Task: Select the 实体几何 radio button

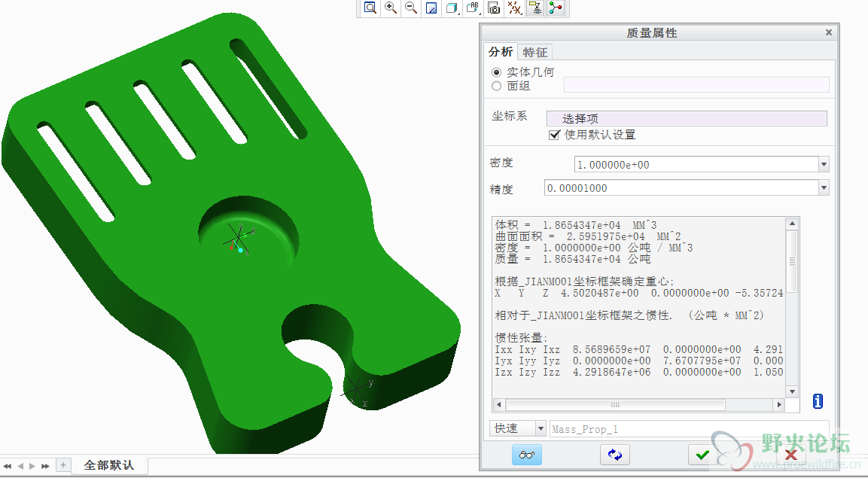Action: pyautogui.click(x=497, y=72)
